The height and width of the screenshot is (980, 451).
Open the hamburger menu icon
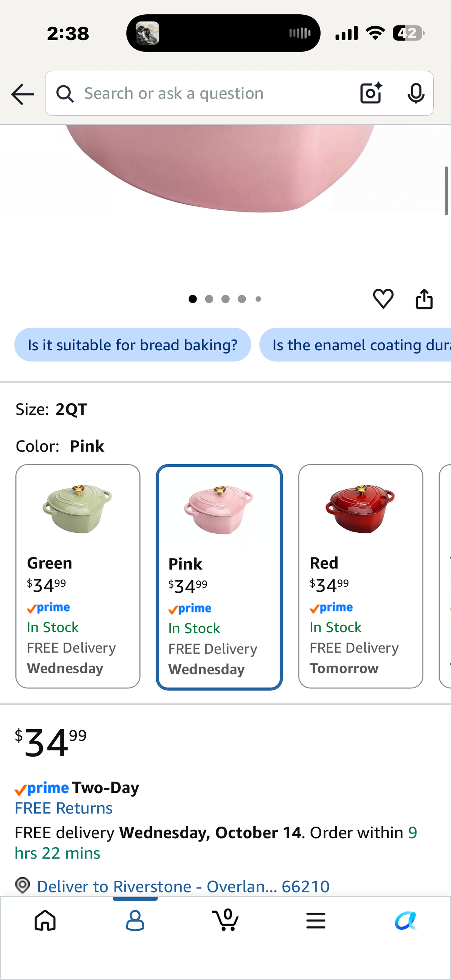point(316,920)
